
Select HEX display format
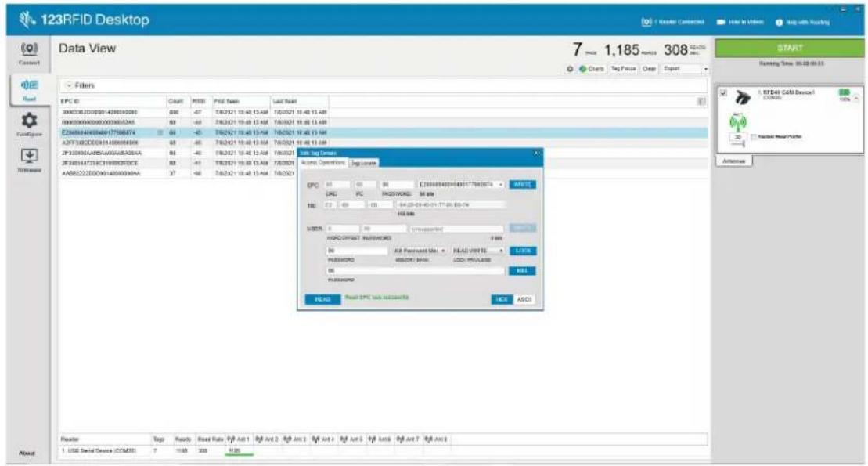(502, 300)
